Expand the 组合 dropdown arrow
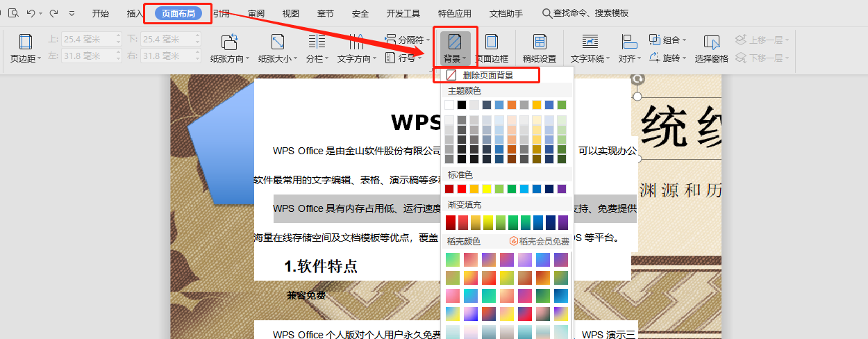Viewport: 868px width, 339px height. click(x=684, y=40)
